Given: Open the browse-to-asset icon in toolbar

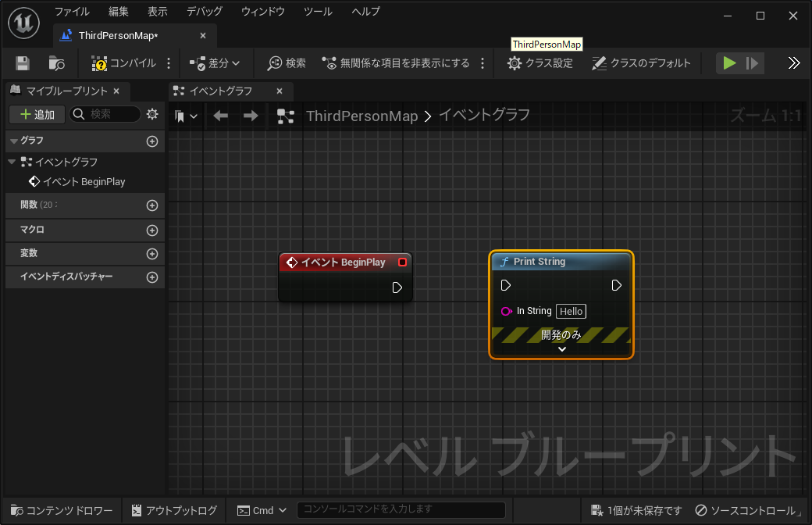Looking at the screenshot, I should tap(56, 63).
